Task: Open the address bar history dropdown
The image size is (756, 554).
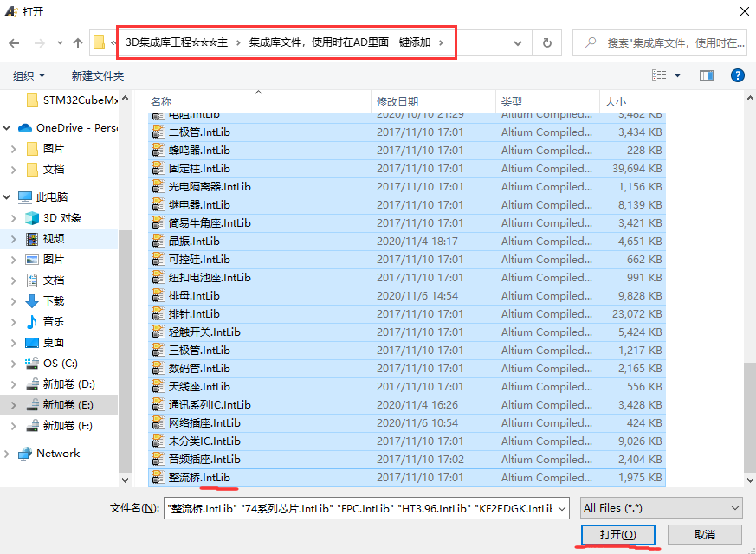Action: pos(517,43)
